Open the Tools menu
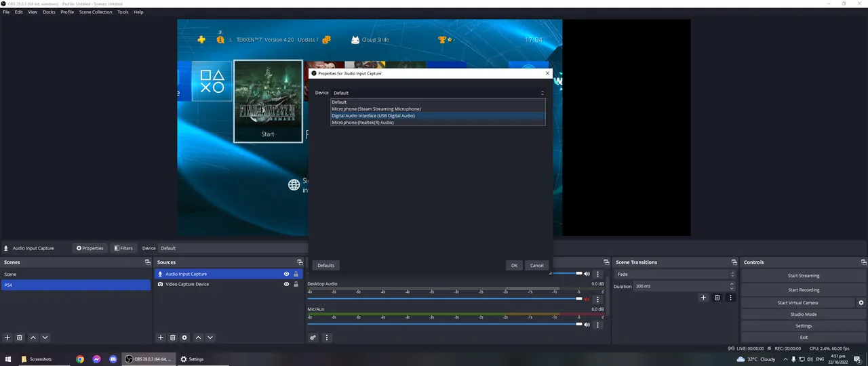 123,12
